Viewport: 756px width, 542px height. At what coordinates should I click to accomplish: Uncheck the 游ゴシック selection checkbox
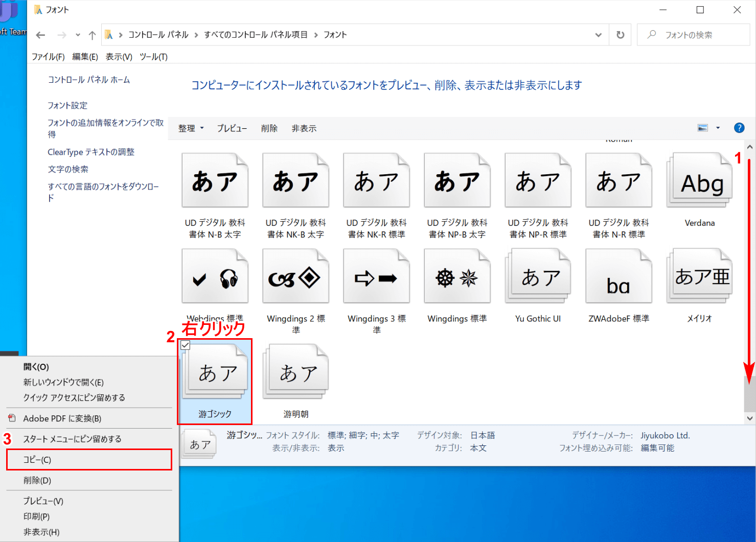[186, 345]
